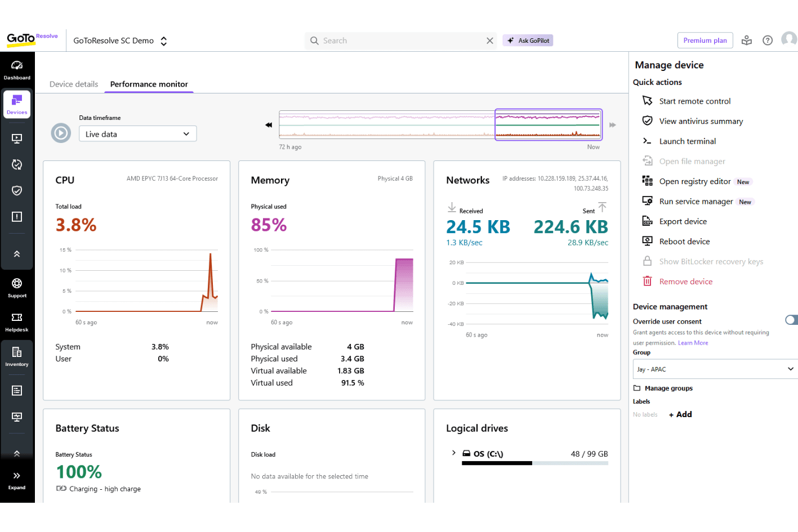Click the OS (C:\) drive usage bar
Viewport: 798px width, 532px height.
click(x=535, y=463)
